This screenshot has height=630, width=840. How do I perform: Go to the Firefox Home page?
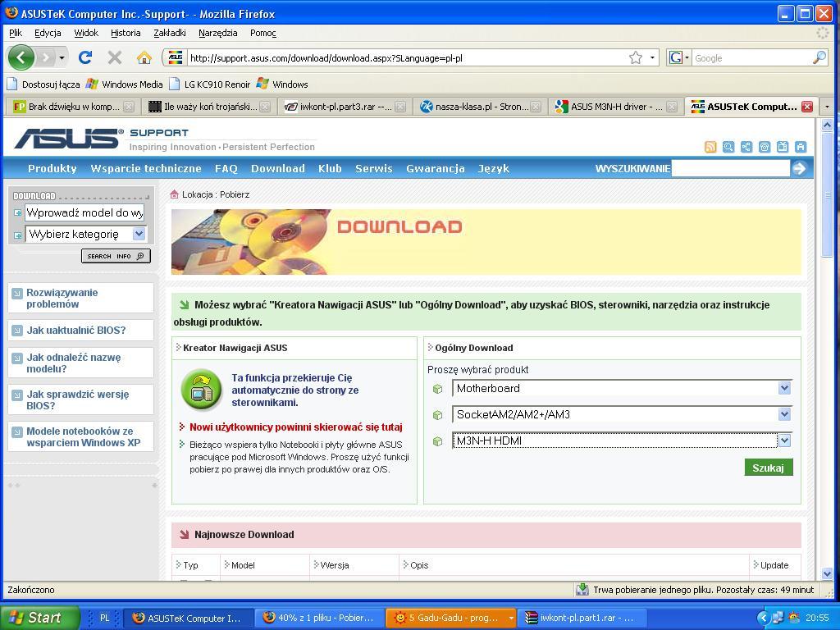click(x=144, y=57)
